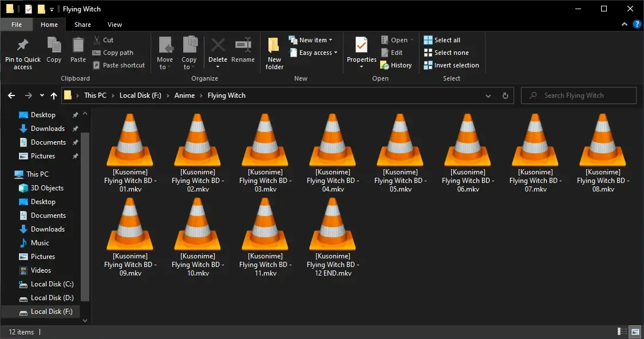Click the navigation pane vertical scrollbar

point(85,217)
